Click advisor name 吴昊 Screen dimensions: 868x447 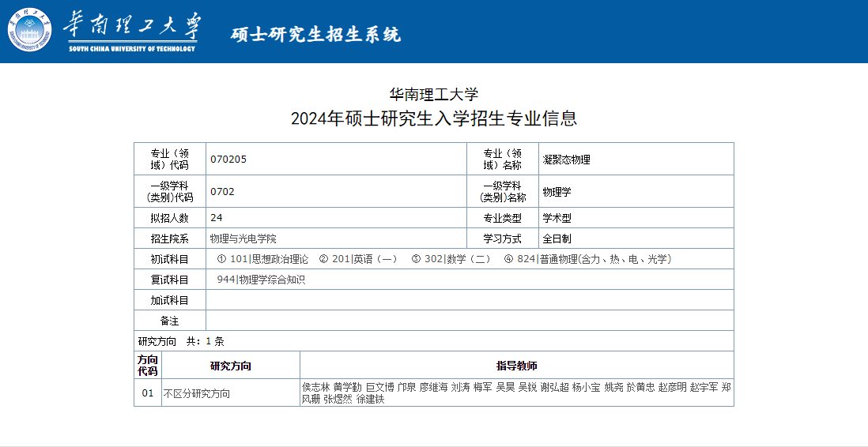tap(505, 387)
